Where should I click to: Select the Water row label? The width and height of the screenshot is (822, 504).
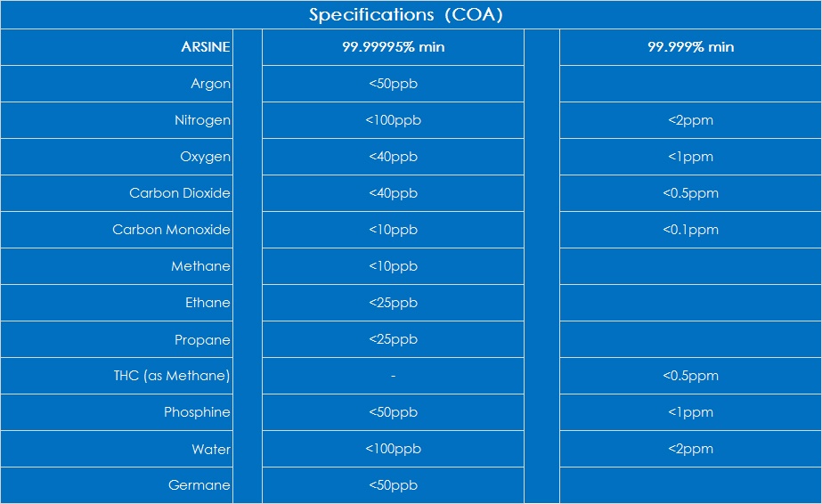[x=210, y=449]
